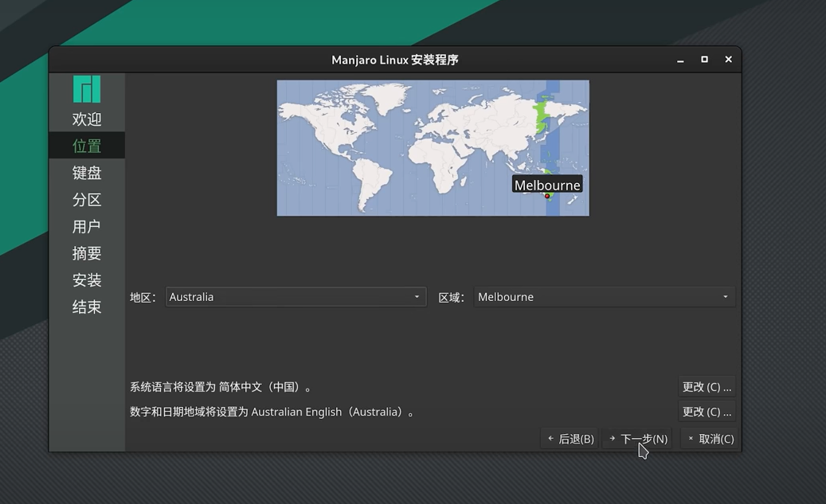Image resolution: width=826 pixels, height=504 pixels.
Task: Click North America on the timezone map
Action: (337, 123)
